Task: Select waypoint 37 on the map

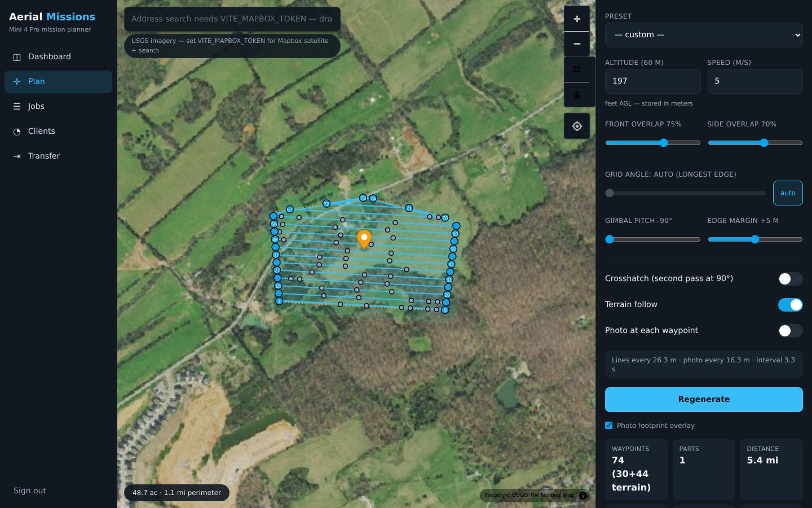Action: pos(276,255)
